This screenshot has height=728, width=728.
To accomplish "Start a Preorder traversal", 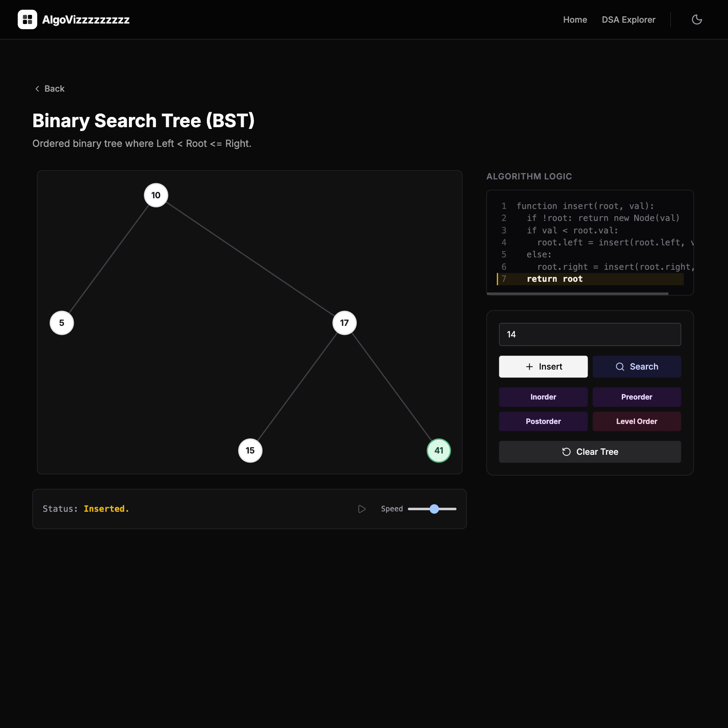I will coord(637,397).
